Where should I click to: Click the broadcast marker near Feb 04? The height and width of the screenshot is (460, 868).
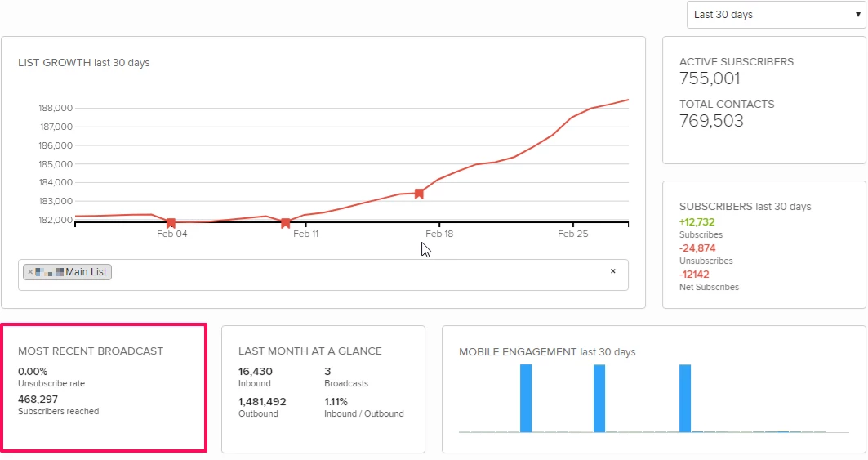tap(171, 223)
